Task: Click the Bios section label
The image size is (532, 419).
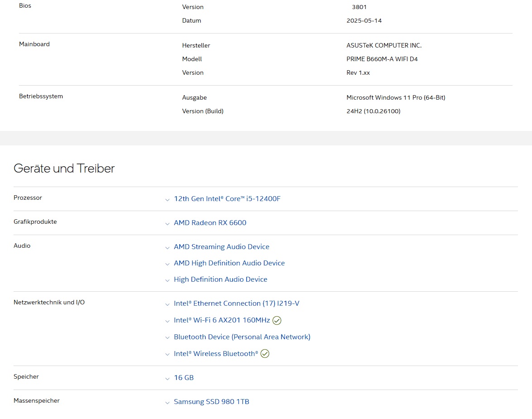Action: click(x=25, y=6)
